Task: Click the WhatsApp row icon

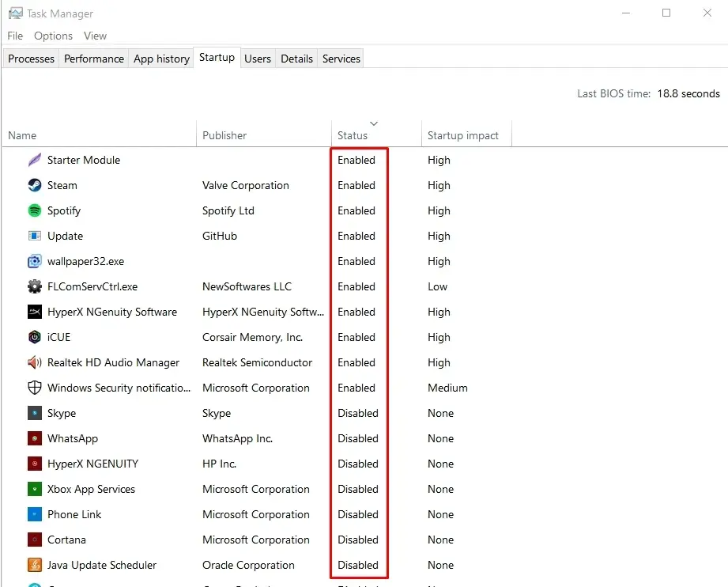Action: click(34, 438)
